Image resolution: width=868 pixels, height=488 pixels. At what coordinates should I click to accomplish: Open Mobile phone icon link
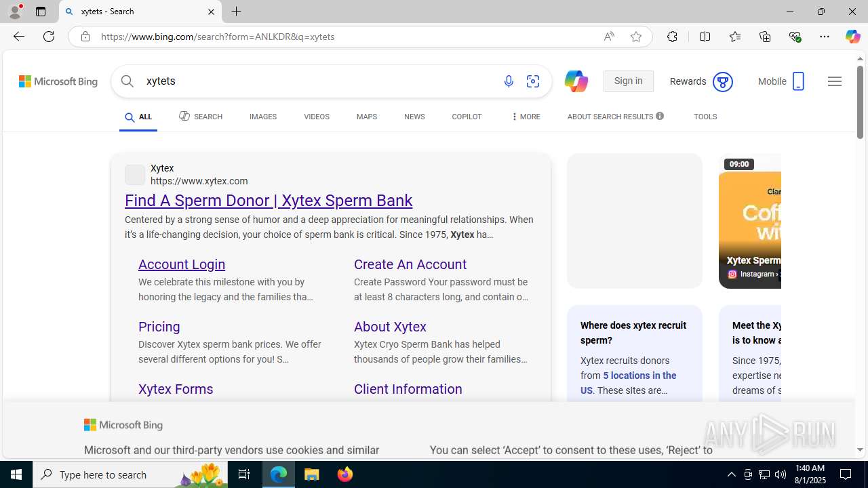[x=798, y=81]
